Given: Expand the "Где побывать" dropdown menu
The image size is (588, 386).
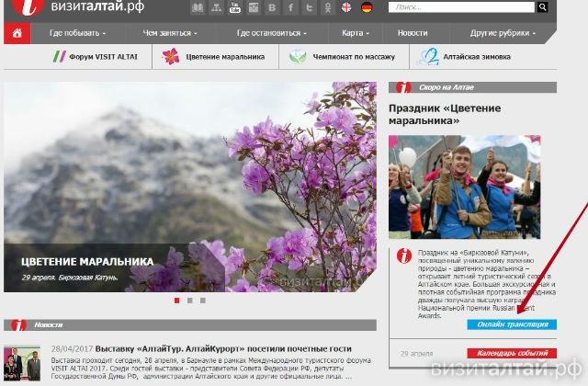Looking at the screenshot, I should point(77,33).
